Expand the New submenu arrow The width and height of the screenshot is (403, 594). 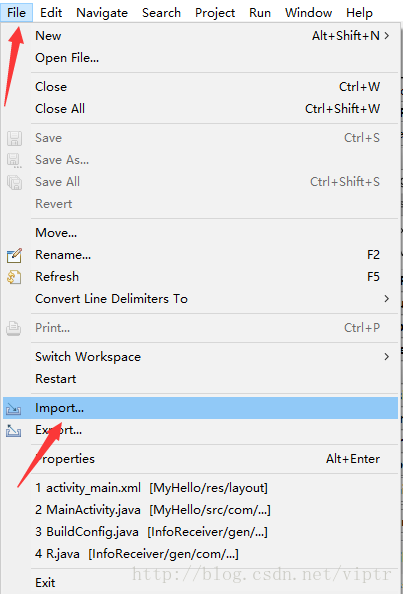click(x=387, y=36)
